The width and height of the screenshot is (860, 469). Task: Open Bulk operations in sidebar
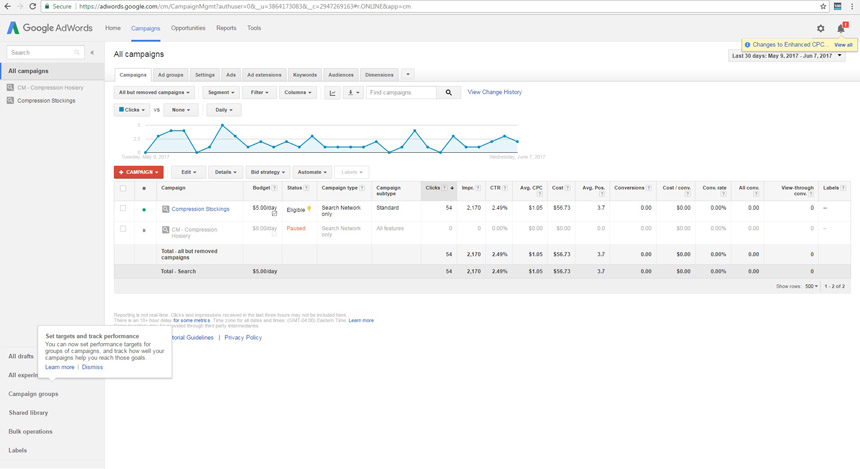pos(30,432)
